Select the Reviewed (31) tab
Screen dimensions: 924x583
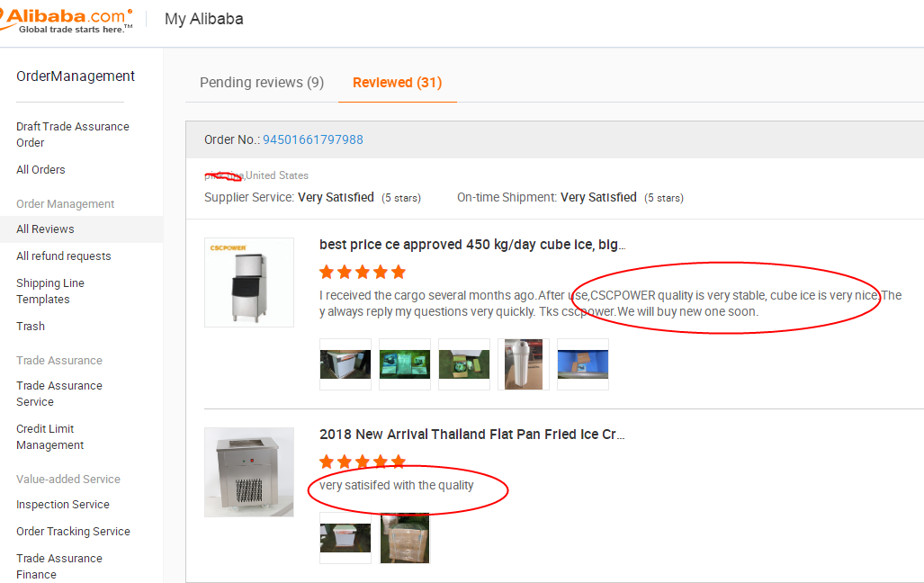pyautogui.click(x=397, y=83)
